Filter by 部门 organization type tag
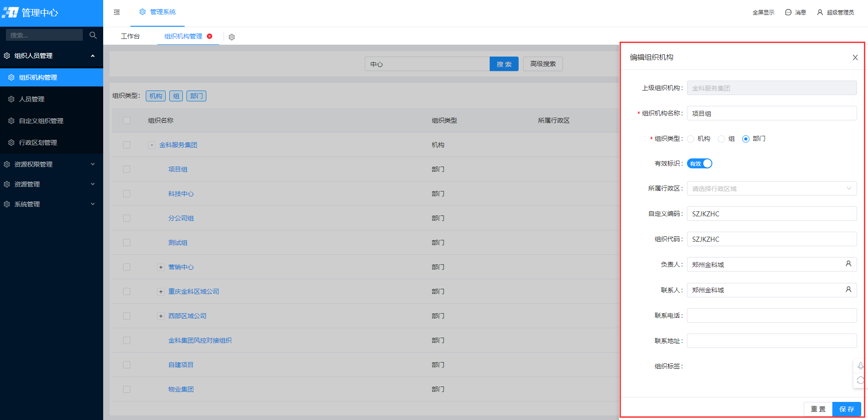Image resolution: width=868 pixels, height=420 pixels. (196, 96)
